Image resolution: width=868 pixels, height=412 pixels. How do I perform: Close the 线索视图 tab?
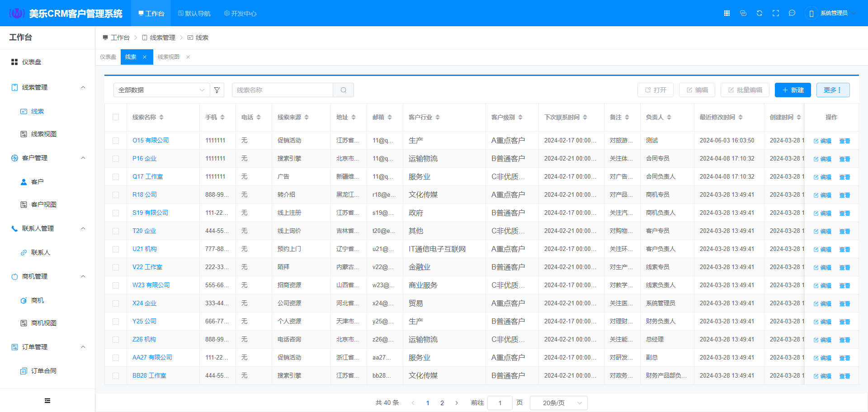(x=188, y=57)
